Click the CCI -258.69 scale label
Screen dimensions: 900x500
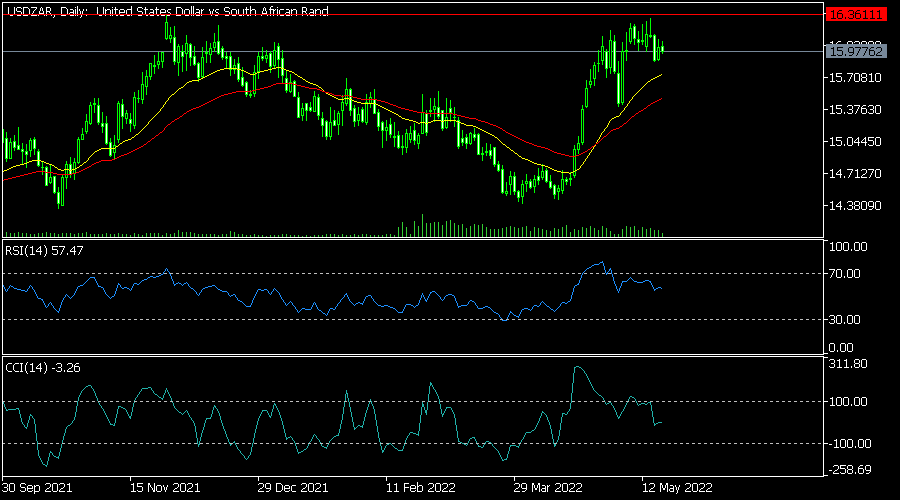point(852,469)
